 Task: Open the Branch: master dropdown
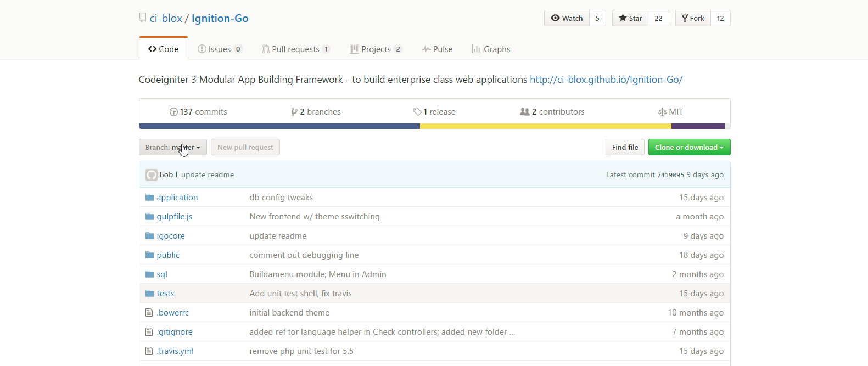tap(173, 147)
